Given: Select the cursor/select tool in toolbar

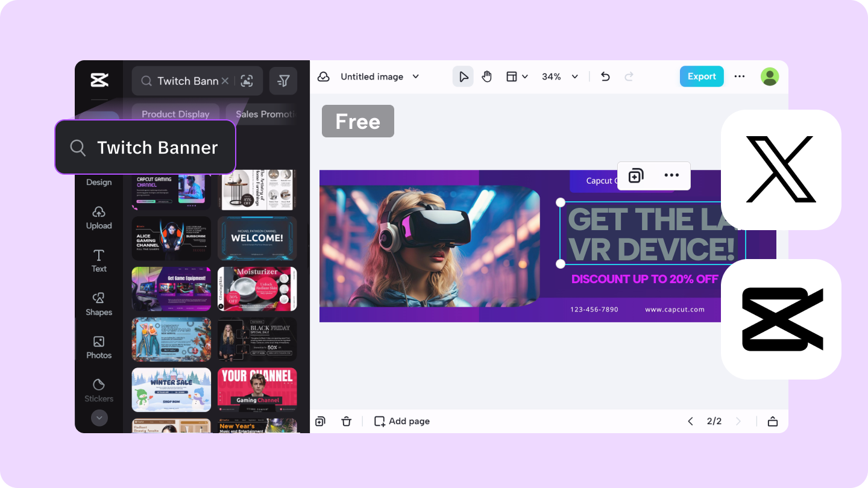Looking at the screenshot, I should [x=463, y=77].
